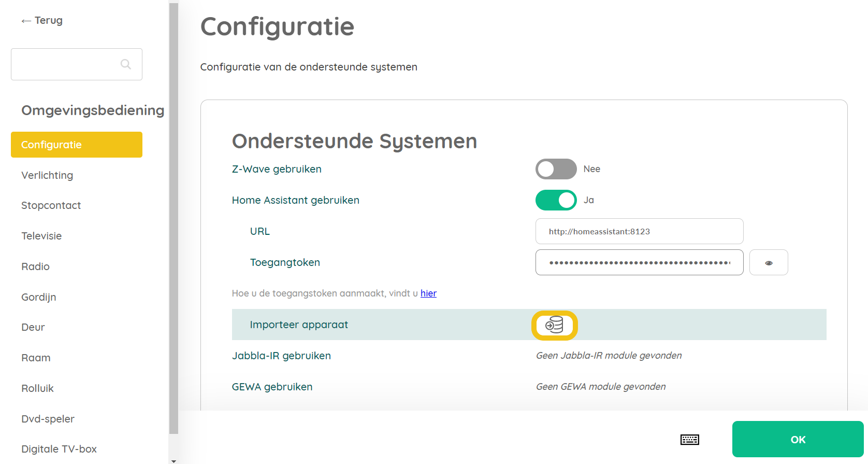Open the 'hier' help link
Image resolution: width=868 pixels, height=464 pixels.
coord(428,293)
